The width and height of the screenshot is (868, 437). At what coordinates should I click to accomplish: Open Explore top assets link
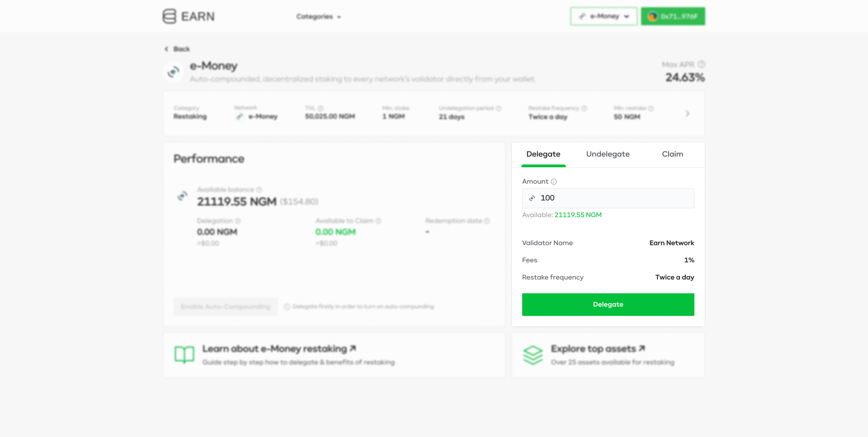point(598,348)
